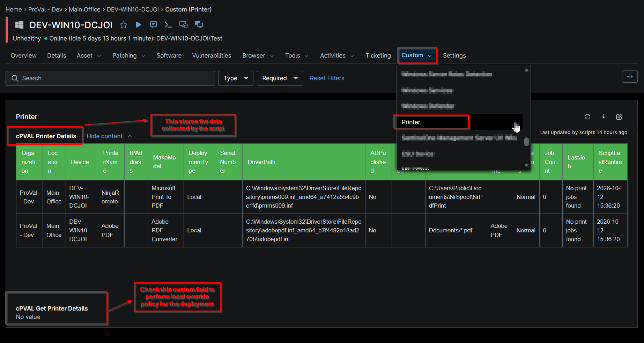
Task: Click DEV-WIN10-DCJOI breadcrumb link
Action: click(133, 9)
